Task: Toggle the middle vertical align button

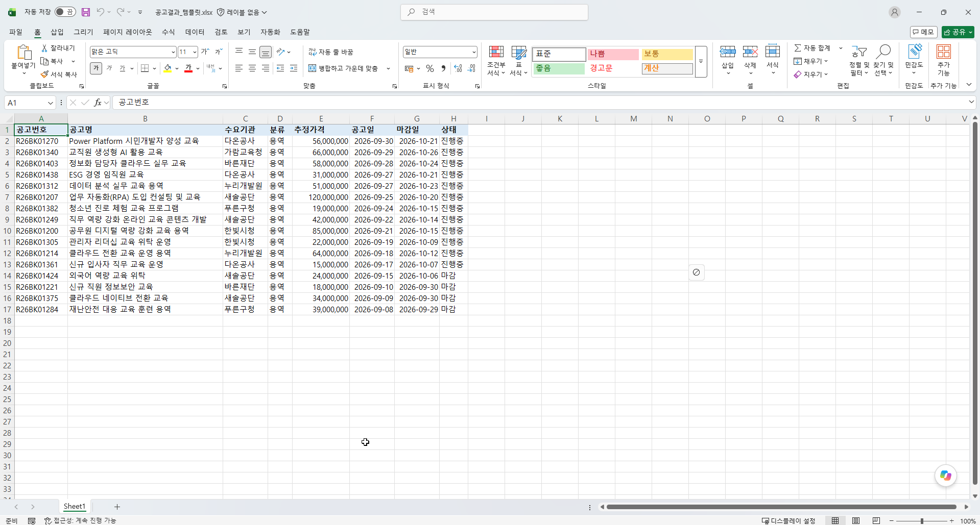Action: pyautogui.click(x=252, y=52)
